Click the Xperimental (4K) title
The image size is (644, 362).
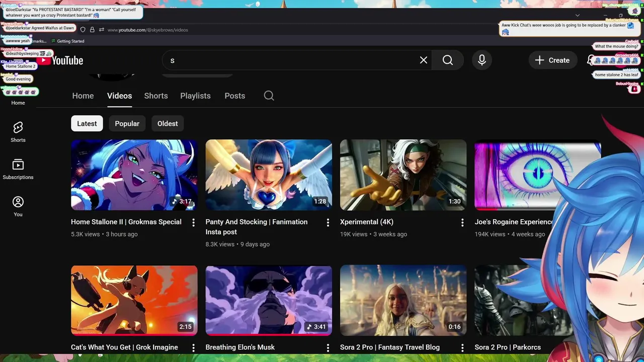[367, 222]
